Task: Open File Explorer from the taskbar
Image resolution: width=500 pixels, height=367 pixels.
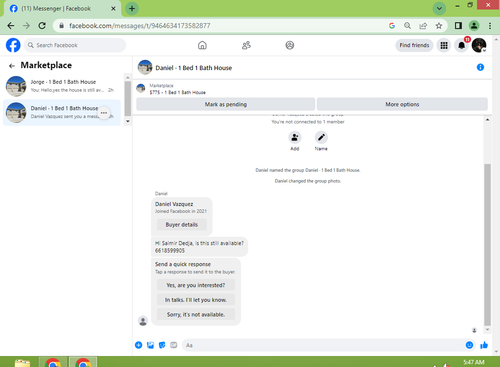Action: pos(22,363)
